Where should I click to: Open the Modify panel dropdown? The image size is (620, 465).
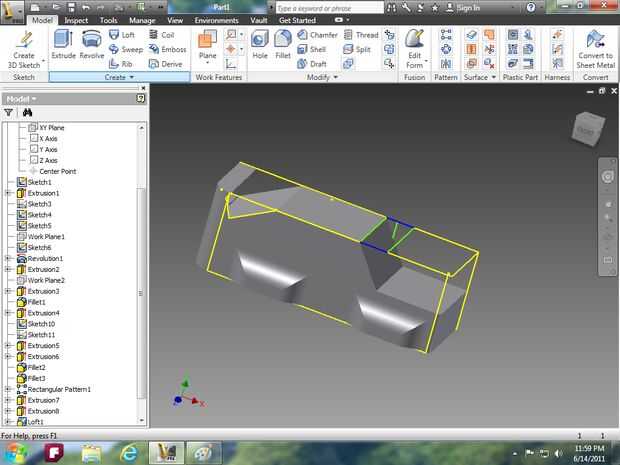click(x=322, y=77)
